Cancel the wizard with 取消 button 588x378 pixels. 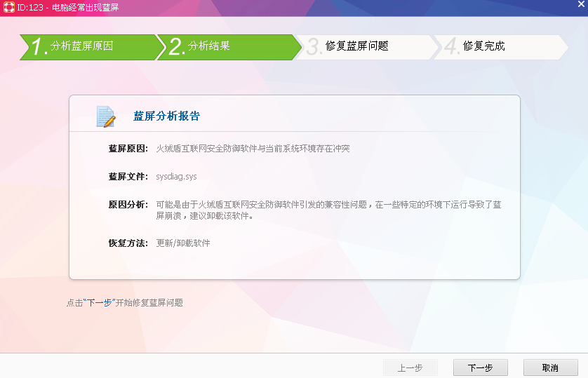click(550, 367)
